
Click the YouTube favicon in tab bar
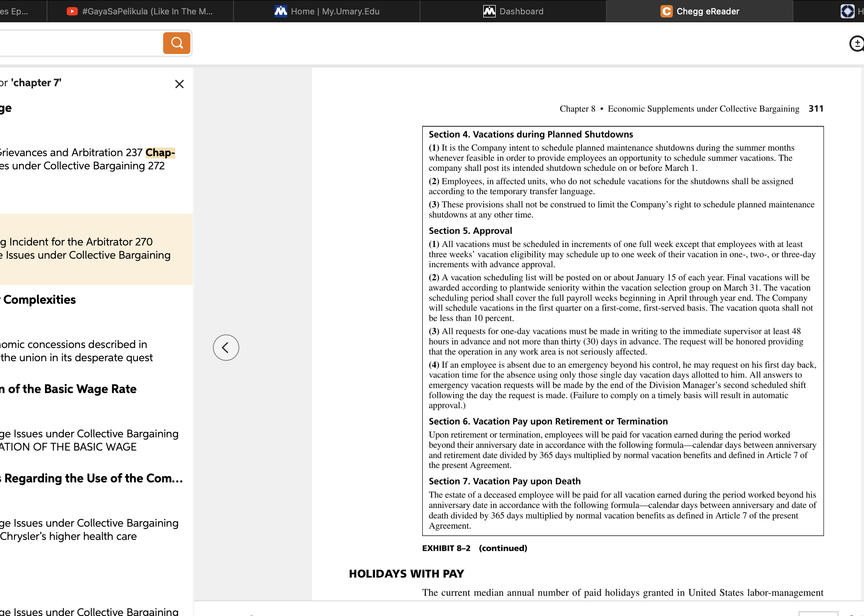(x=72, y=11)
